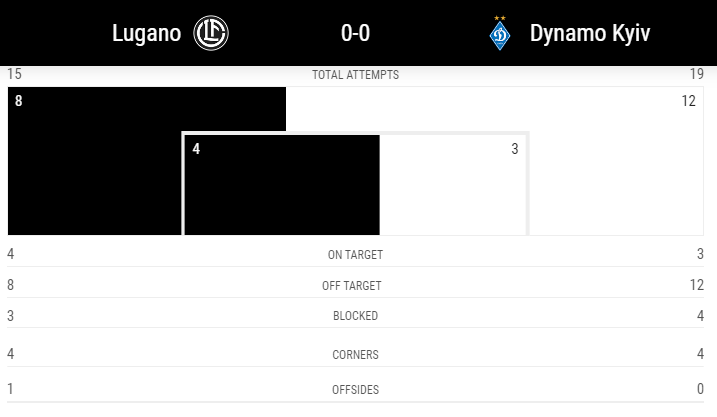Click Lugano's black on-target bar showing 4
The height and width of the screenshot is (417, 717).
[282, 185]
